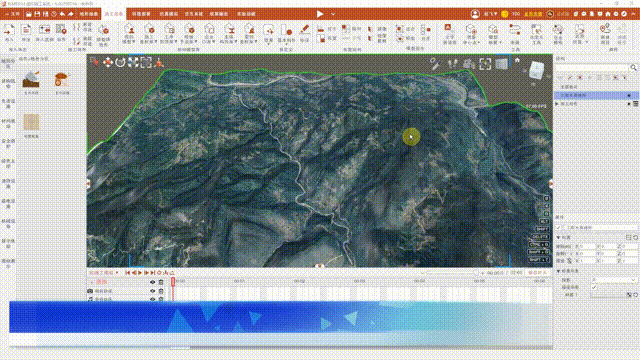Click the save icon in the title bar

[x=37, y=14]
